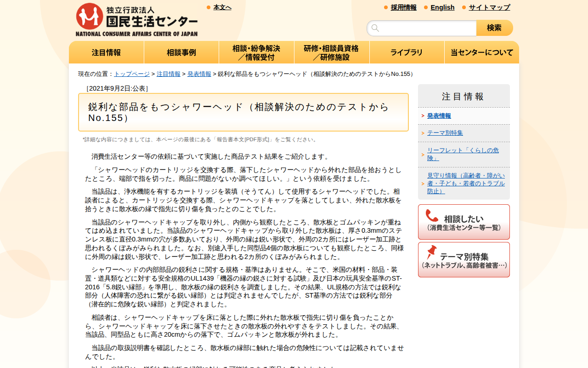Open 当センターについて navigation tab
588x368 pixels.
[x=482, y=52]
